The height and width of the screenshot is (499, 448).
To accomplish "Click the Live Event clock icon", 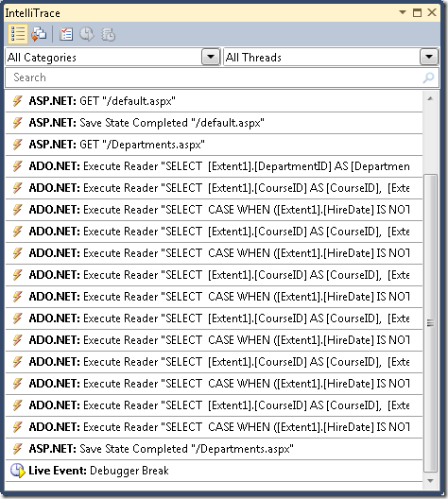I will pyautogui.click(x=17, y=471).
